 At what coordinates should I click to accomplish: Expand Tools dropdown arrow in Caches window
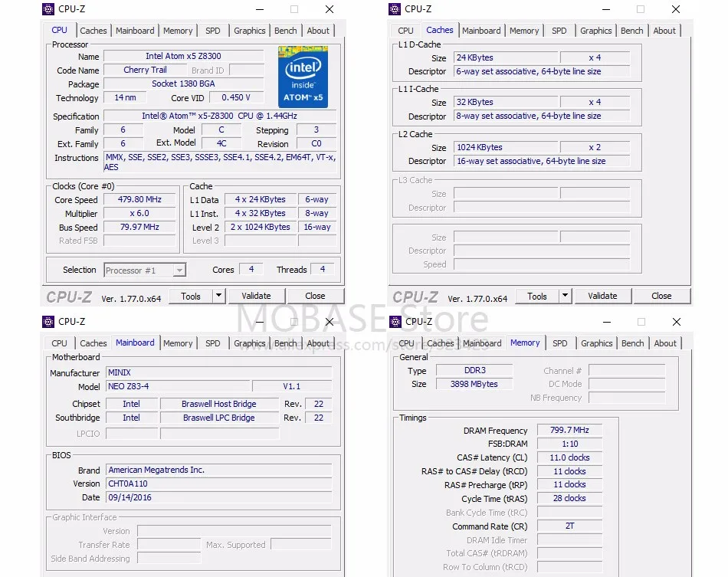pyautogui.click(x=565, y=296)
